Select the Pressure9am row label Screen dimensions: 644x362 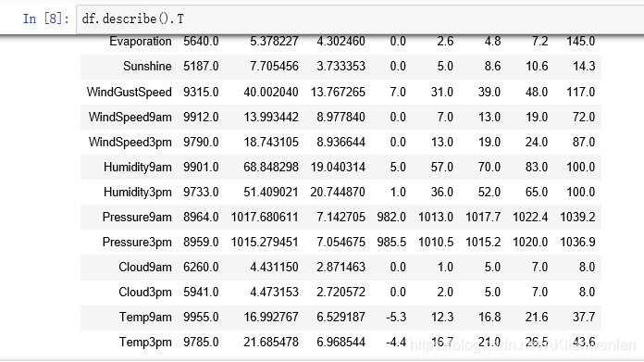point(137,217)
